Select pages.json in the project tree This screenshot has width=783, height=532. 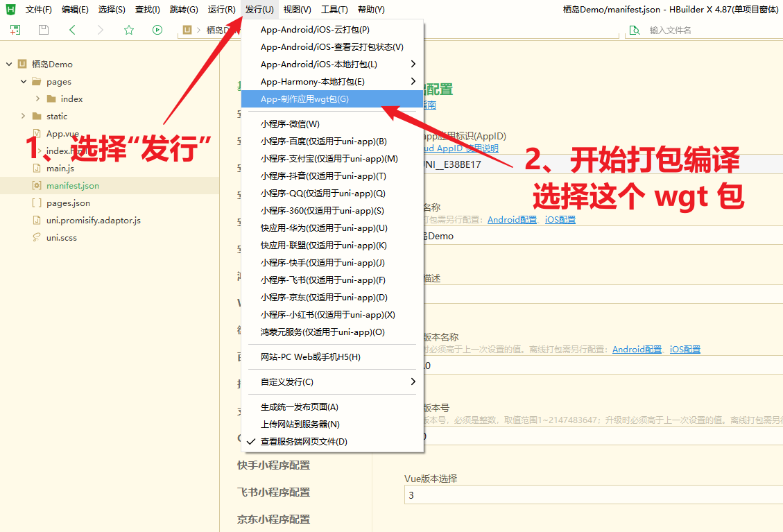110,203
